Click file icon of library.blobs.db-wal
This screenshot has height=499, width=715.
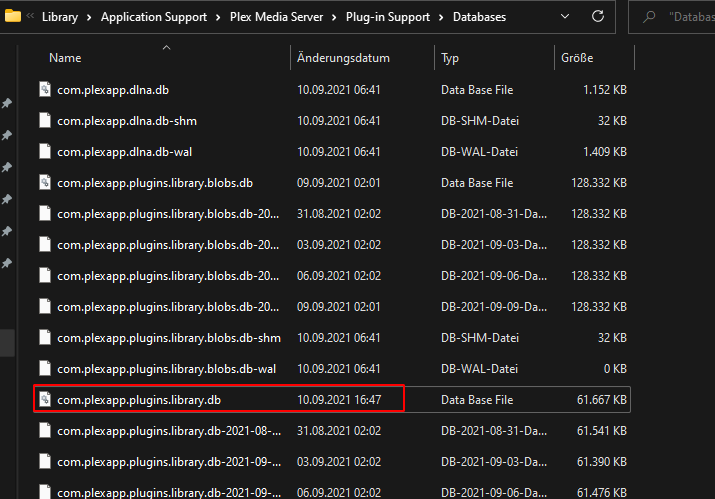45,369
